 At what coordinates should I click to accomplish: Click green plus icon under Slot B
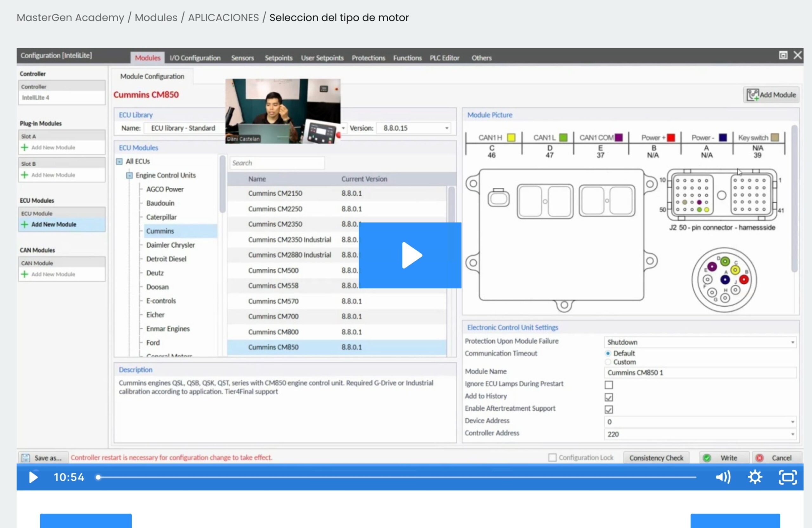[24, 175]
